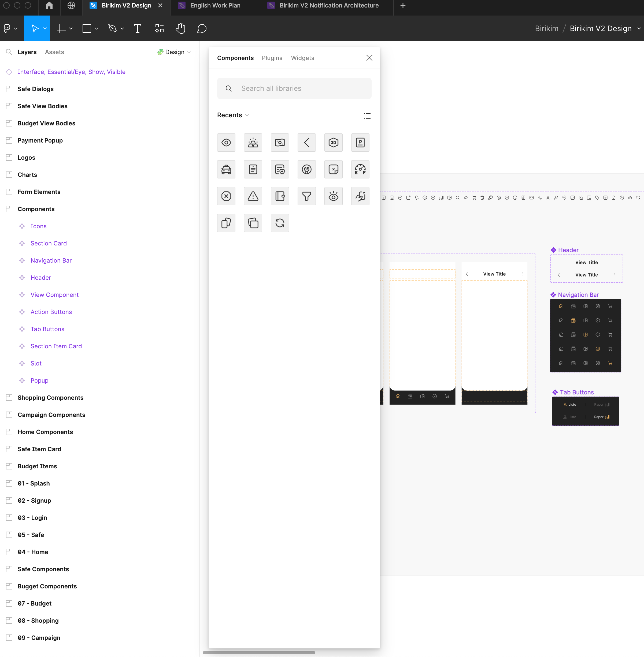The height and width of the screenshot is (657, 644).
Task: Insert the police siren icon component
Action: (253, 142)
